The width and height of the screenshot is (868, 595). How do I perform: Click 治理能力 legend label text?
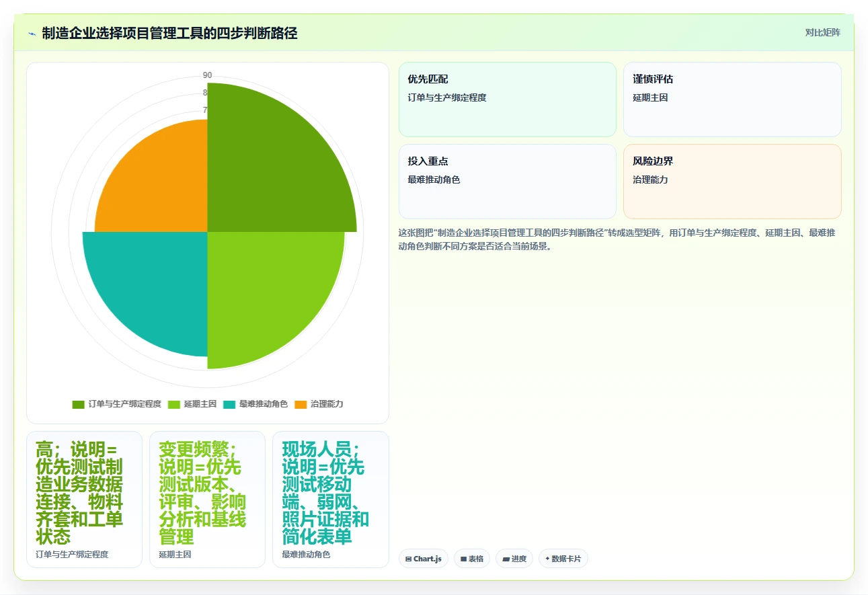(x=327, y=404)
